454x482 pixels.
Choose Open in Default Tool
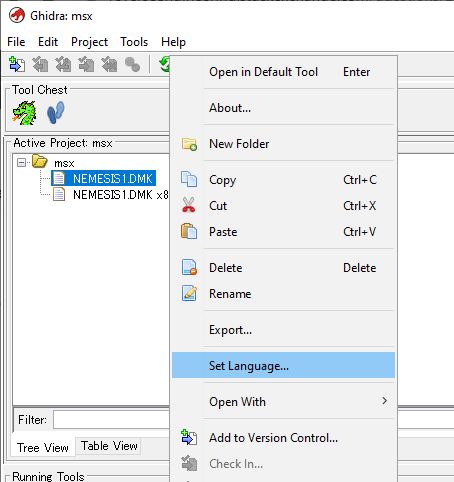(284, 72)
